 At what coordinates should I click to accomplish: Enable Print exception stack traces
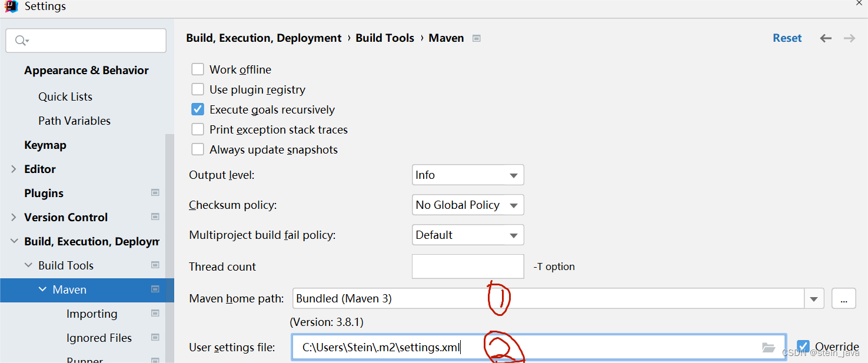point(198,129)
